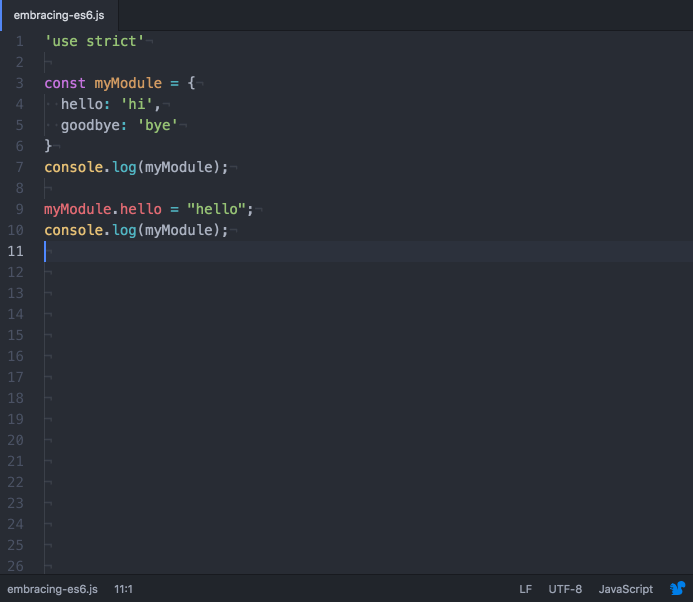Click the 'bye' string value
This screenshot has height=602, width=693.
[158, 126]
